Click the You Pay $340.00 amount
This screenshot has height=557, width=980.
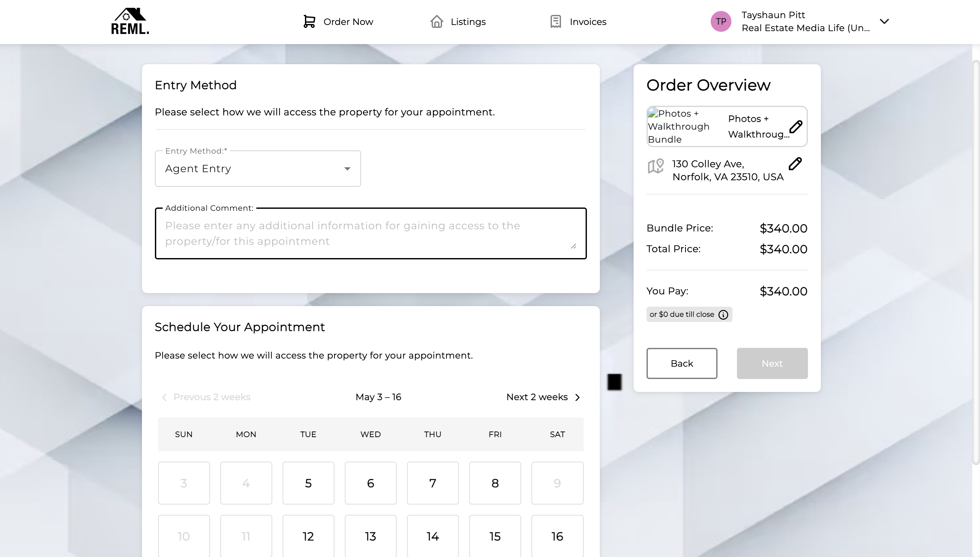coord(784,291)
